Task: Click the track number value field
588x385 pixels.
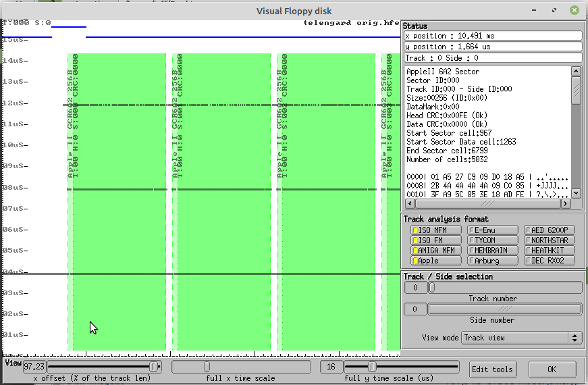Action: click(x=415, y=288)
